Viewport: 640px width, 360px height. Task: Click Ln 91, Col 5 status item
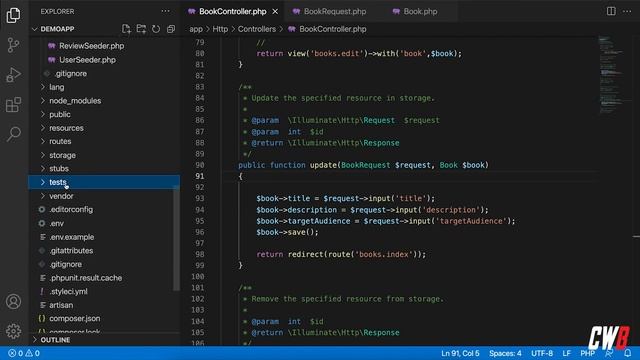click(x=460, y=353)
